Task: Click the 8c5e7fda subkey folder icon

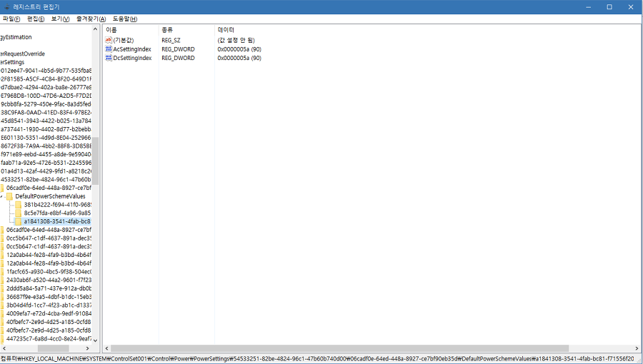Action: [19, 213]
